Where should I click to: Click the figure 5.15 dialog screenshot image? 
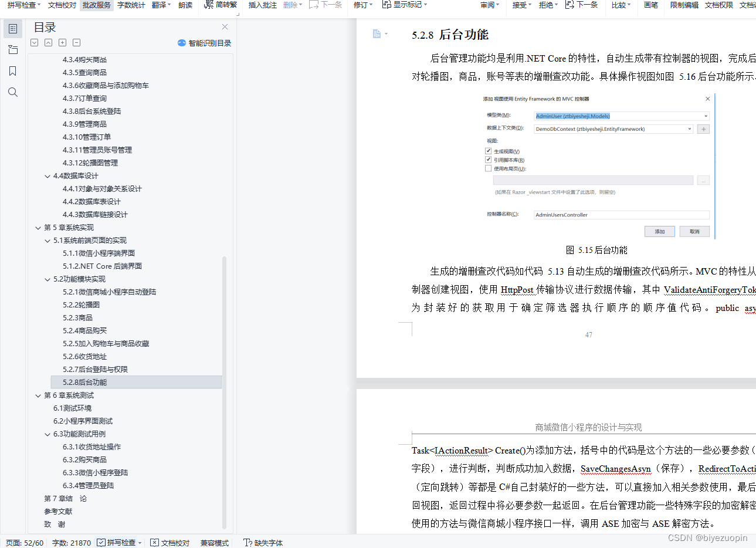pos(598,166)
